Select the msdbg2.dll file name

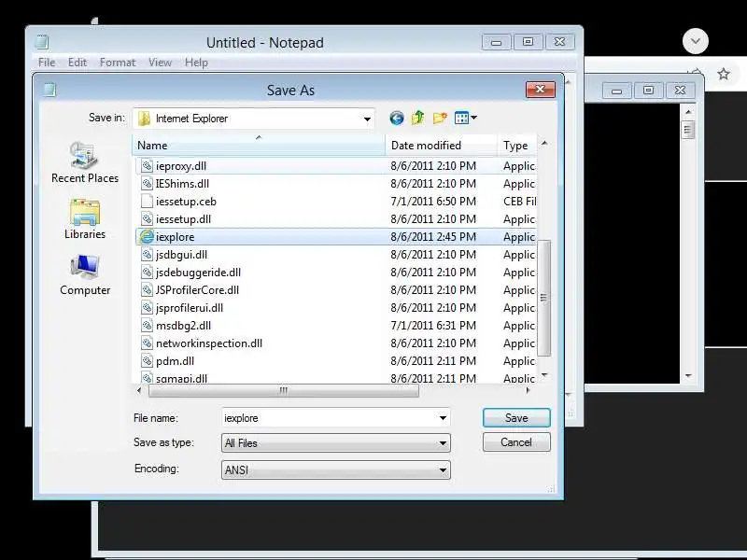(x=183, y=325)
